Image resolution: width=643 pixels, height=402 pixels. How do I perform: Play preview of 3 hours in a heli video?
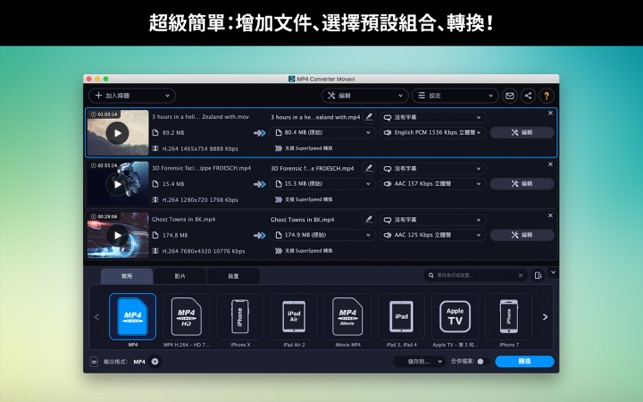(x=117, y=133)
